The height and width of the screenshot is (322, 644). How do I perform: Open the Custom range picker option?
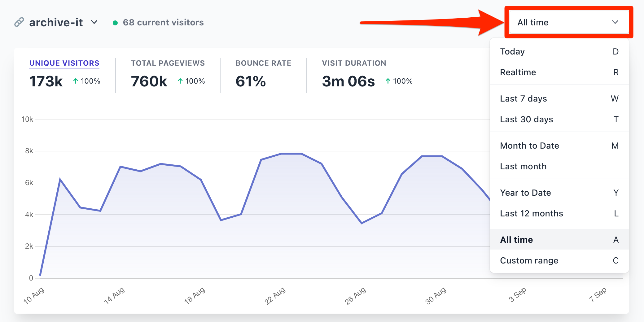(559, 260)
